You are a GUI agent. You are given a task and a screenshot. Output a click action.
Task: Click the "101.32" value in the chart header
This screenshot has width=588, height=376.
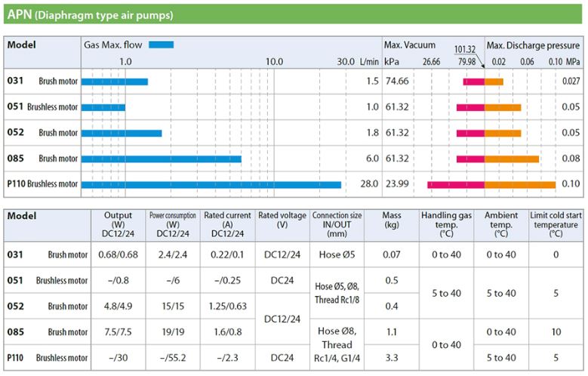point(465,50)
